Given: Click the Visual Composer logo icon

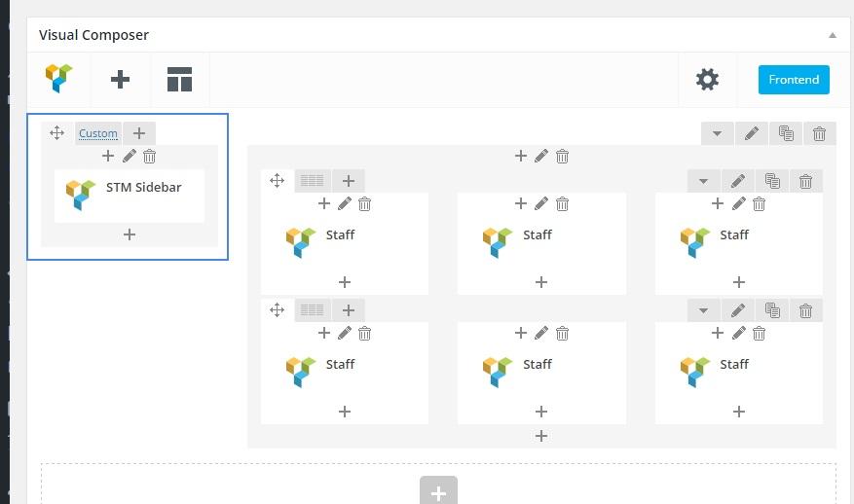Looking at the screenshot, I should coord(58,79).
